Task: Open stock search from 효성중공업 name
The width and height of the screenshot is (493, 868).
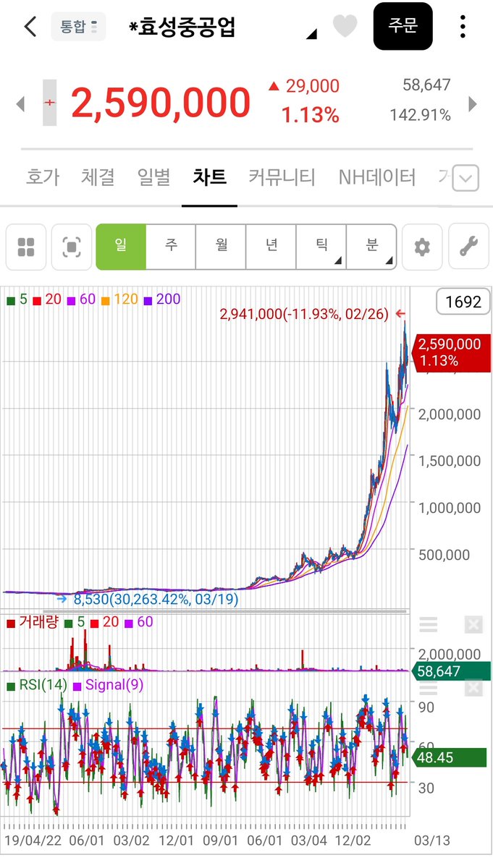Action: point(182,27)
